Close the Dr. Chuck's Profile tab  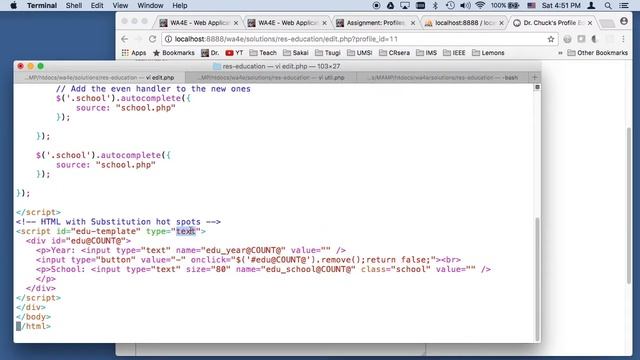pos(590,23)
